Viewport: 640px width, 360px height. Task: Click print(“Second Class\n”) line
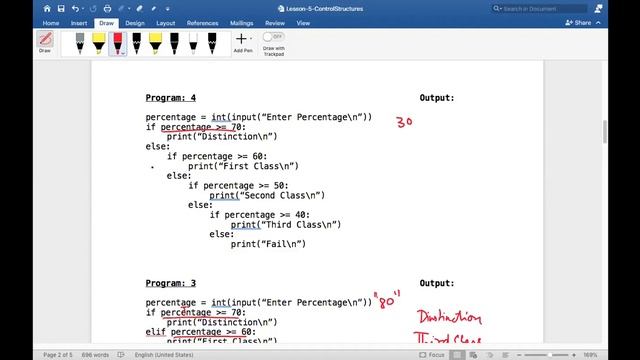pyautogui.click(x=267, y=196)
